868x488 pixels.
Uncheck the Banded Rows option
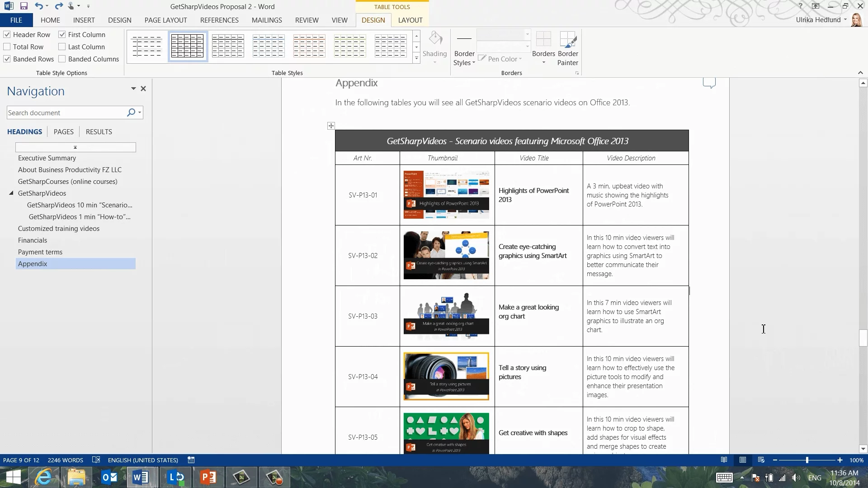pyautogui.click(x=7, y=59)
